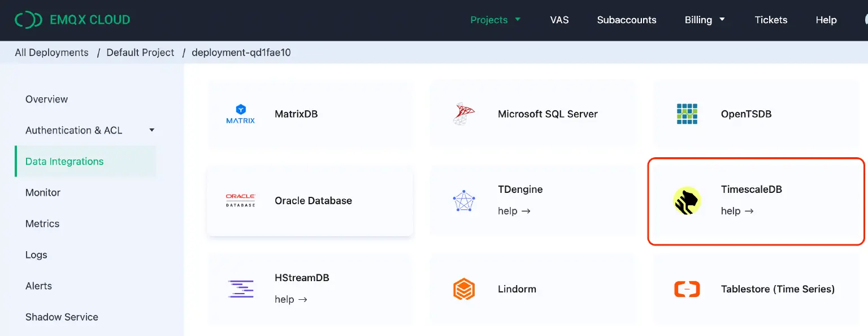868x336 pixels.
Task: Open the Billing dropdown menu
Action: [x=705, y=20]
